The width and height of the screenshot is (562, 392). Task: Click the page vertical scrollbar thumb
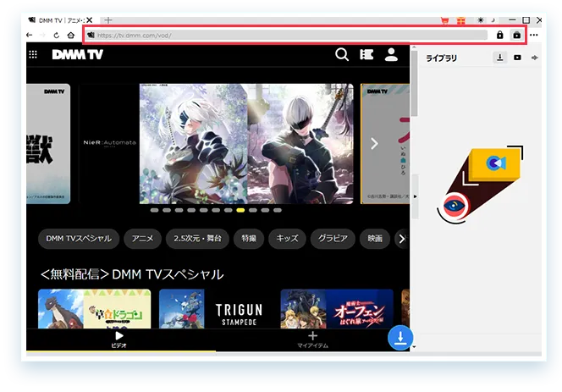[x=415, y=83]
